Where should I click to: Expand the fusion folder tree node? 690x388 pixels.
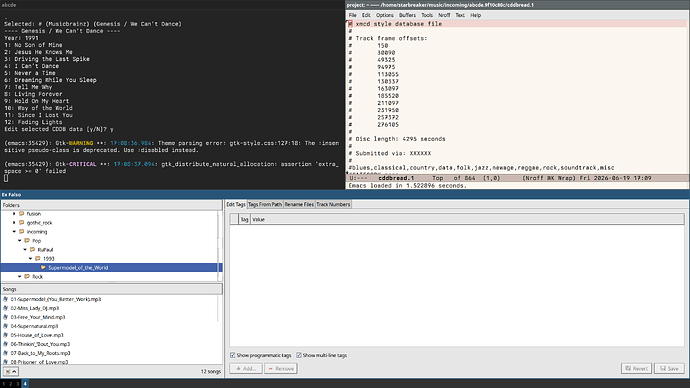(x=14, y=213)
